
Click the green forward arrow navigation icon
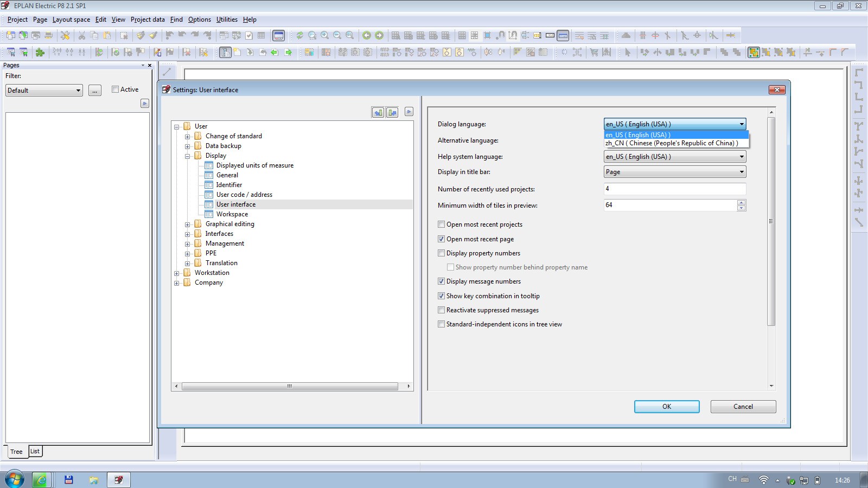(x=379, y=36)
